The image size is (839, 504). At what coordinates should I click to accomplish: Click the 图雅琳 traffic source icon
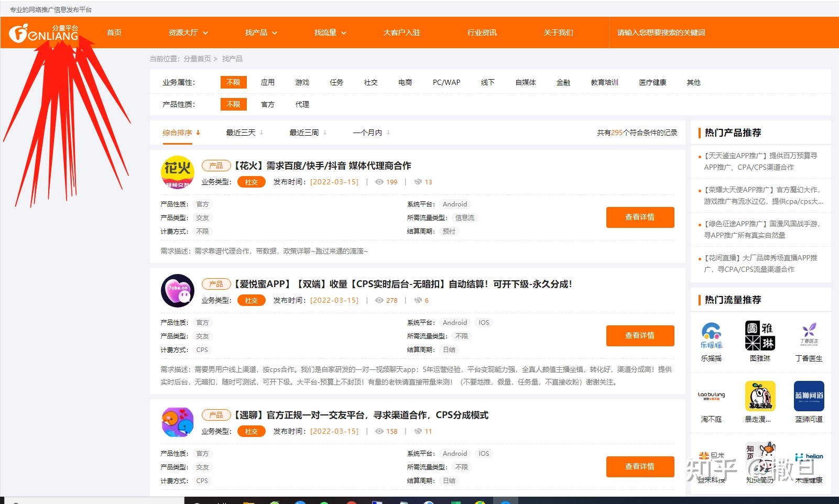pos(760,336)
